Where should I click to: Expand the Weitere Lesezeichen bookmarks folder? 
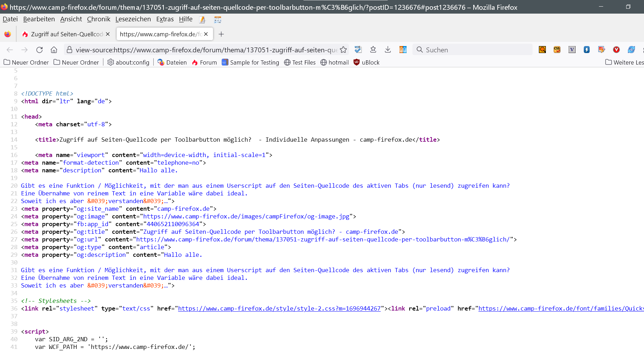tap(624, 62)
